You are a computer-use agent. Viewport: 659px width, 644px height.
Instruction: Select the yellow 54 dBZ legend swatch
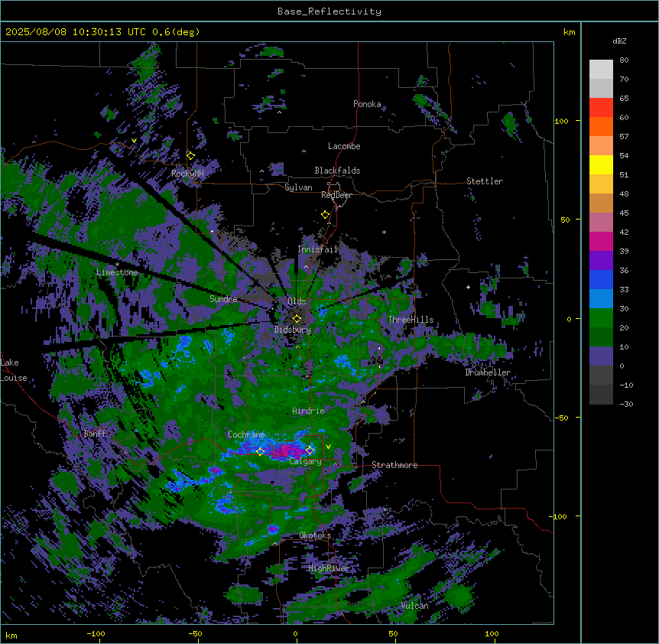pos(601,164)
